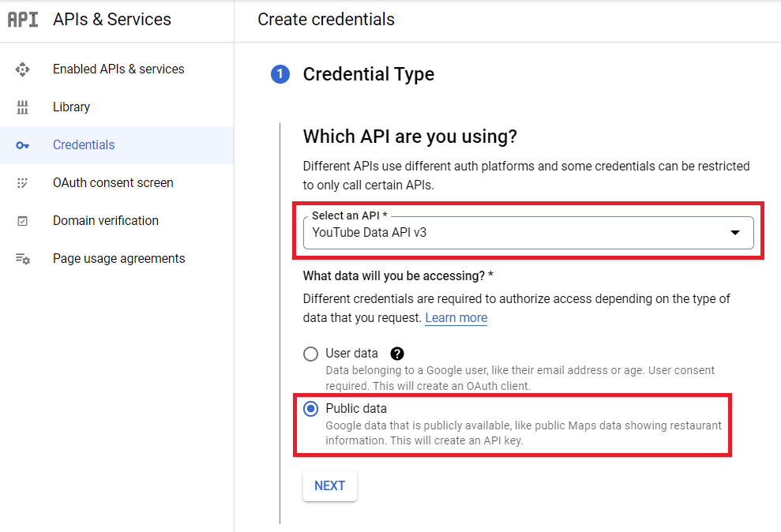This screenshot has height=532, width=781.
Task: Click the Page usage agreements settings icon
Action: 22,259
